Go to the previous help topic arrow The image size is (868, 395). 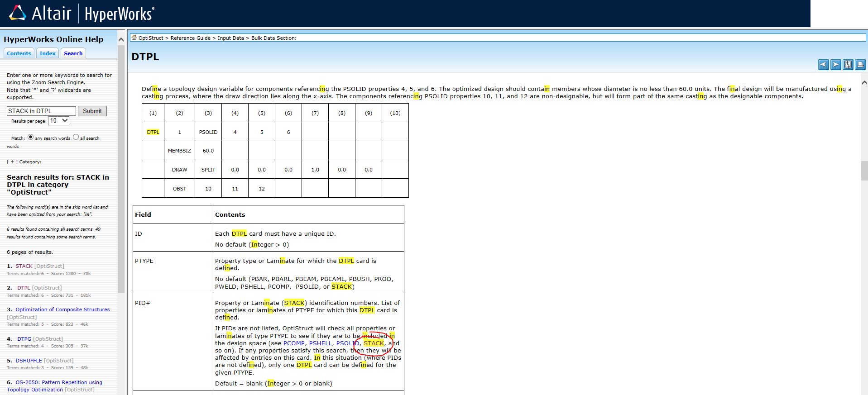point(823,65)
